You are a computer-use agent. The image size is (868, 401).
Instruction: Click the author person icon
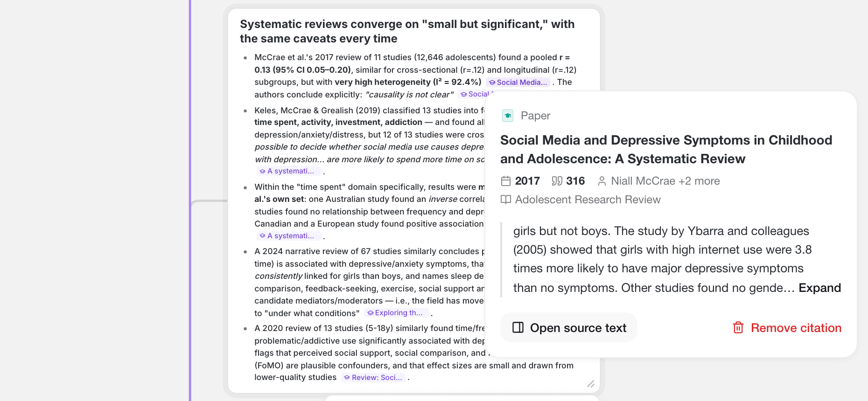click(602, 181)
